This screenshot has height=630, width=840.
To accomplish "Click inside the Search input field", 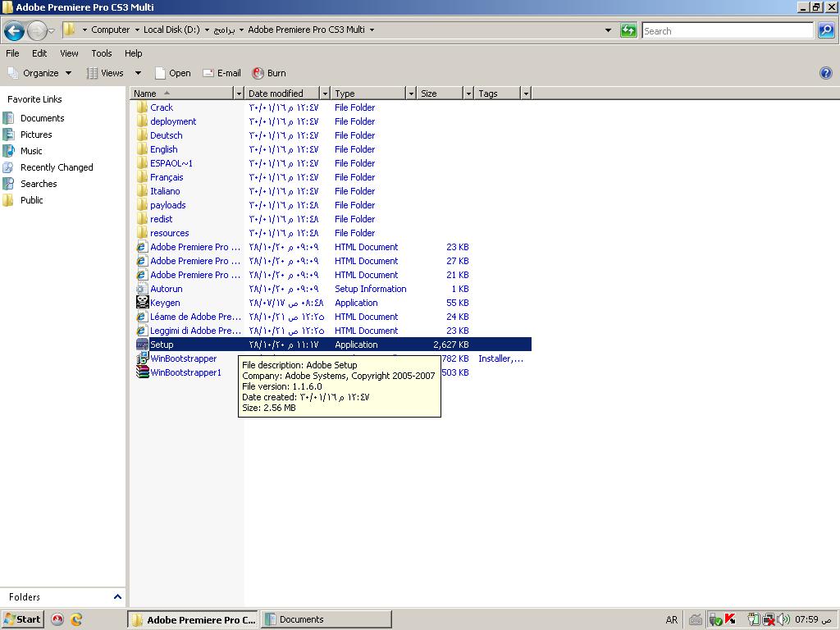I will [x=727, y=30].
